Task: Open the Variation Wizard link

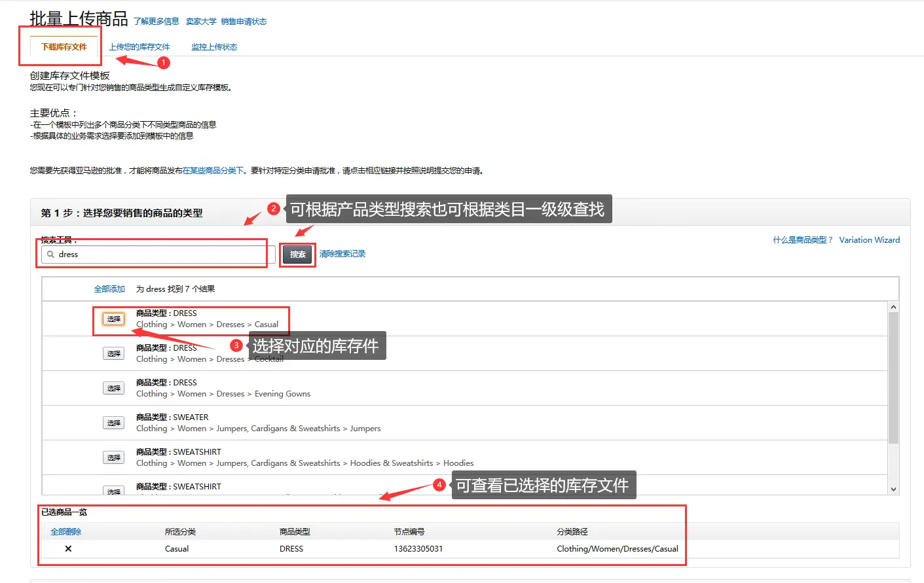Action: 870,240
